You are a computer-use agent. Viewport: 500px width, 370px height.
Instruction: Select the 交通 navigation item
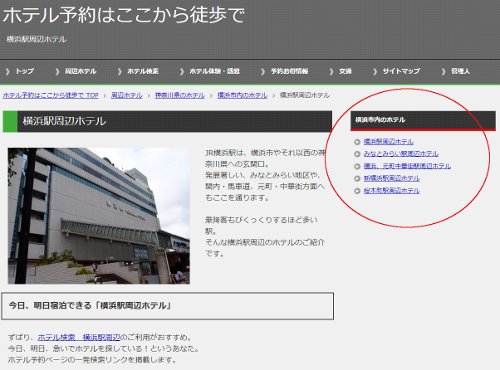point(345,71)
